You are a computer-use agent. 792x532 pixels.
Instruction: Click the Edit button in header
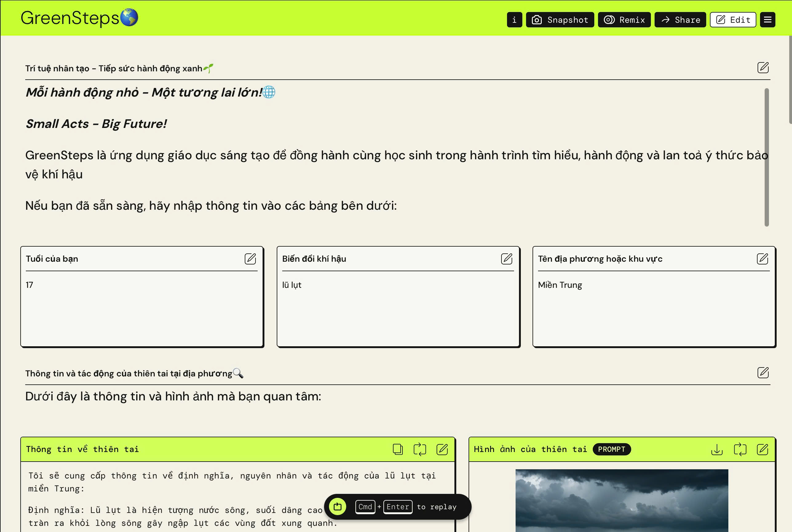coord(733,20)
